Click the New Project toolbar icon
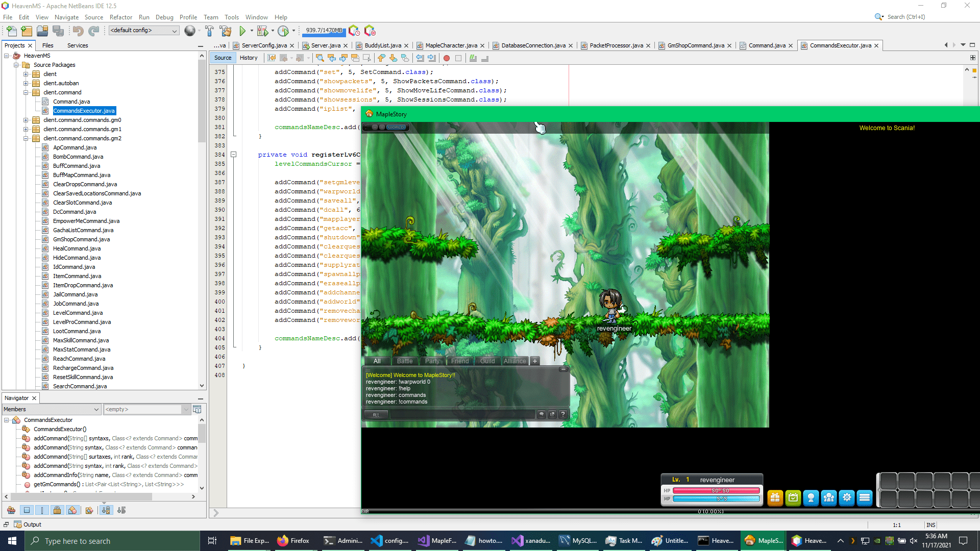980x551 pixels. pos(27,31)
